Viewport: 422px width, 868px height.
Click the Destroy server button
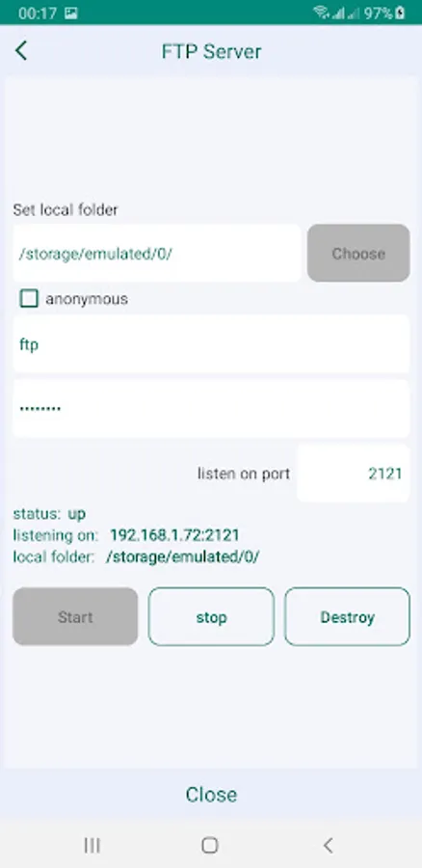click(348, 616)
